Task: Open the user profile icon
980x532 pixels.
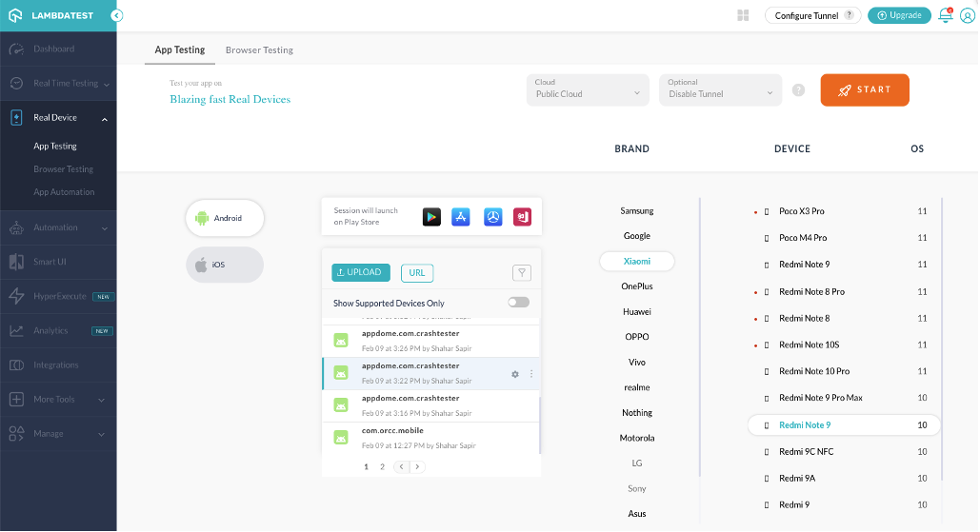Action: [x=968, y=15]
